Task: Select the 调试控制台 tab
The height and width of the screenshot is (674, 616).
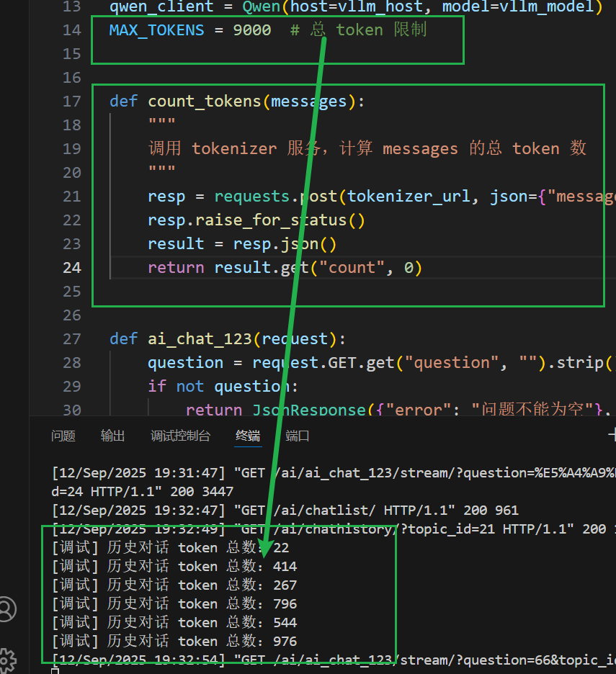Action: click(180, 436)
